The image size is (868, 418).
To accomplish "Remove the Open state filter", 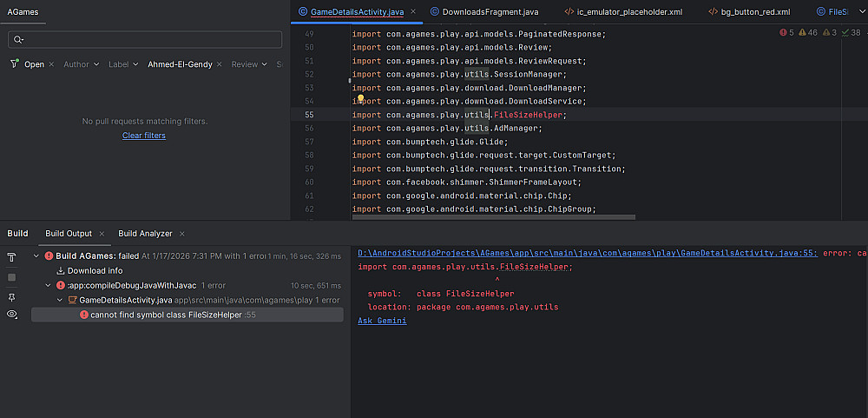I will [x=52, y=64].
